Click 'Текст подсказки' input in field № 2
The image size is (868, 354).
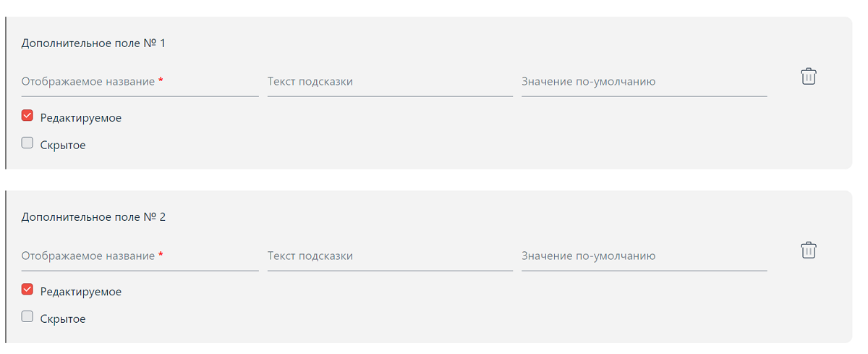click(389, 256)
